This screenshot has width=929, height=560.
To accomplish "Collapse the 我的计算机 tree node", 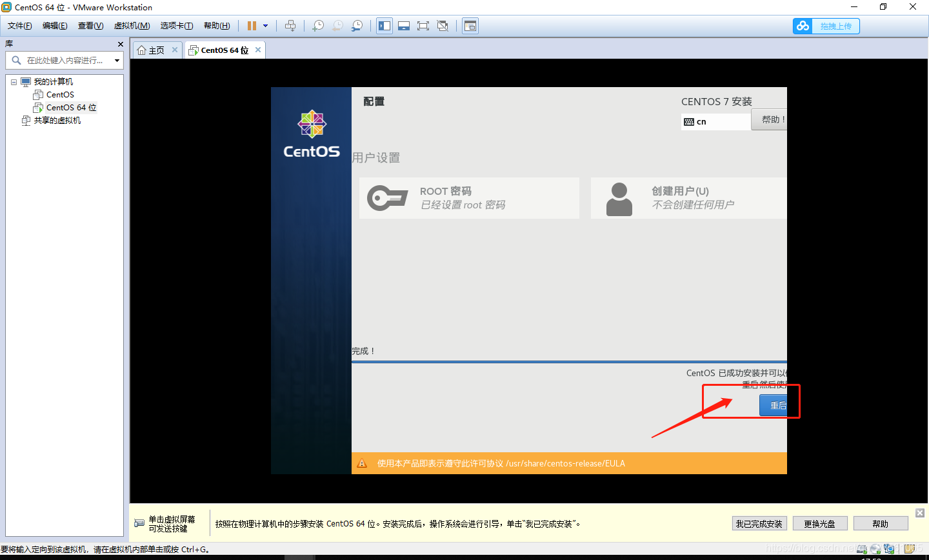I will coord(14,82).
